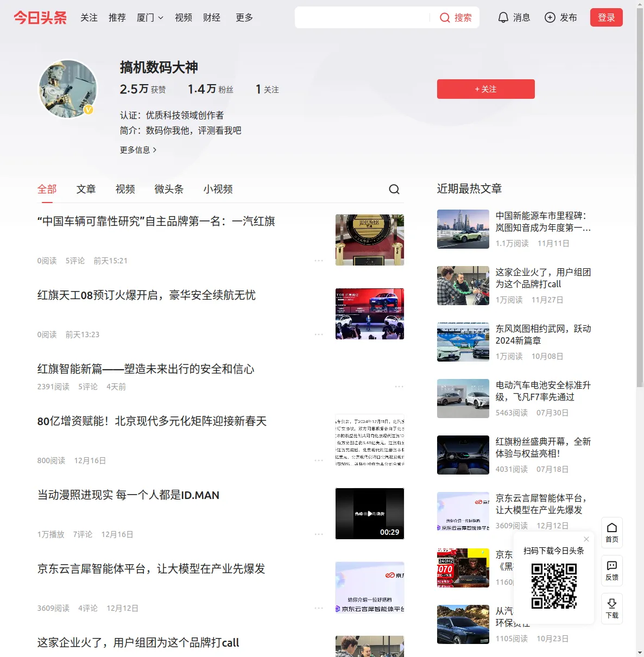Image resolution: width=644 pixels, height=657 pixels.
Task: Switch to the 文章 tab
Action: click(x=86, y=189)
